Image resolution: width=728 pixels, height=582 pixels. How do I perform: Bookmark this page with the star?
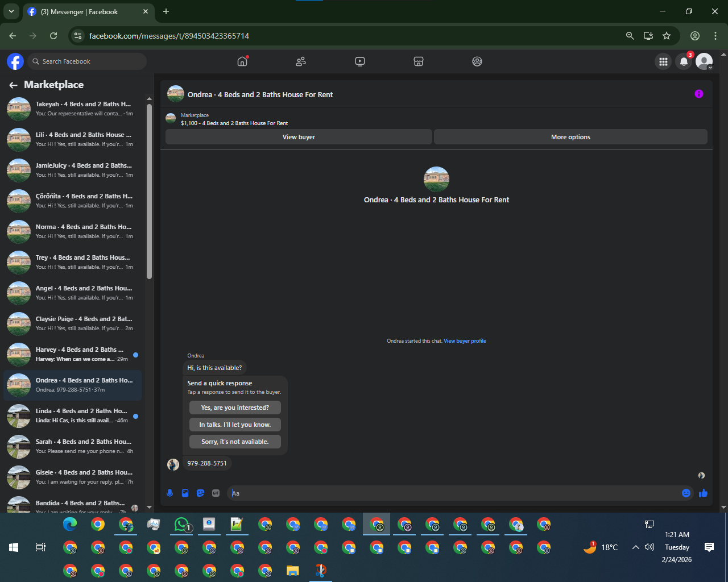667,36
